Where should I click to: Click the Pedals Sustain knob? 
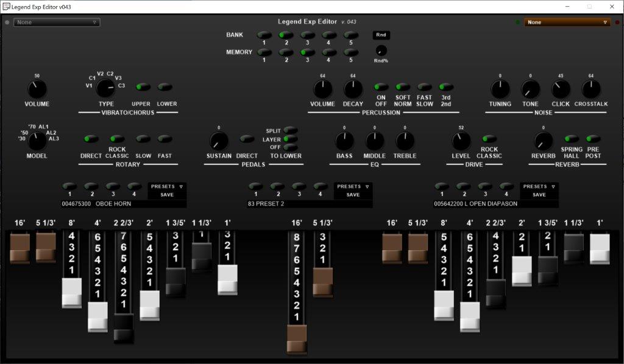(x=219, y=141)
